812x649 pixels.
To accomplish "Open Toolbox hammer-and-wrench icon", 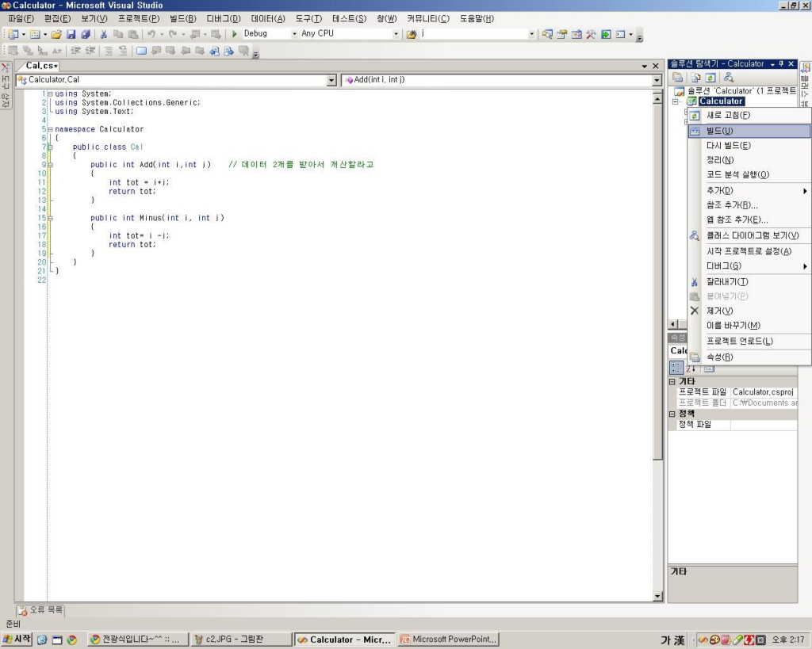I will (591, 34).
